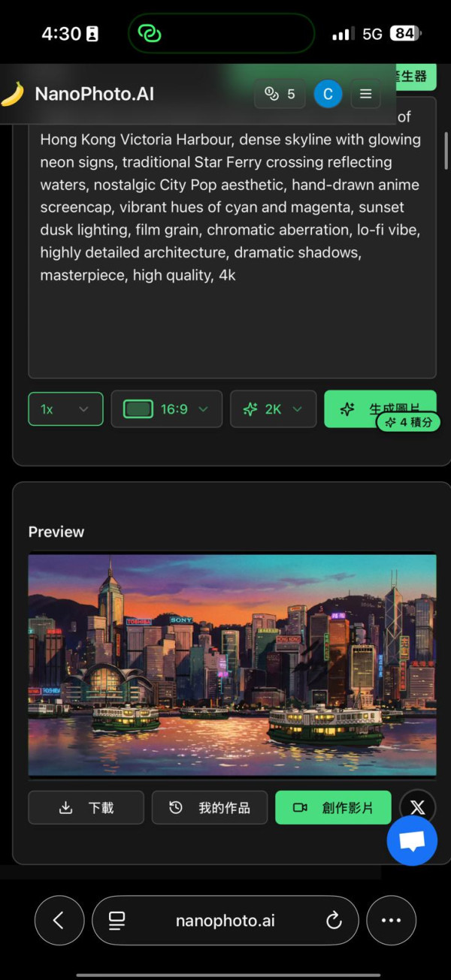Open the user avatar C

pos(328,94)
